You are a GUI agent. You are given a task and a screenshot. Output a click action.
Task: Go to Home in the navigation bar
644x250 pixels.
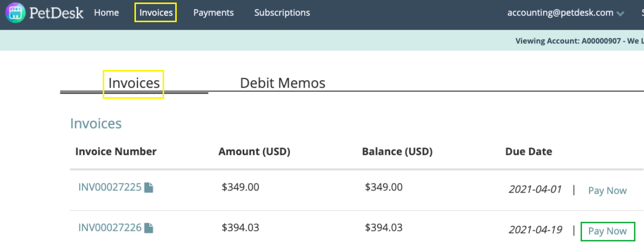point(106,13)
